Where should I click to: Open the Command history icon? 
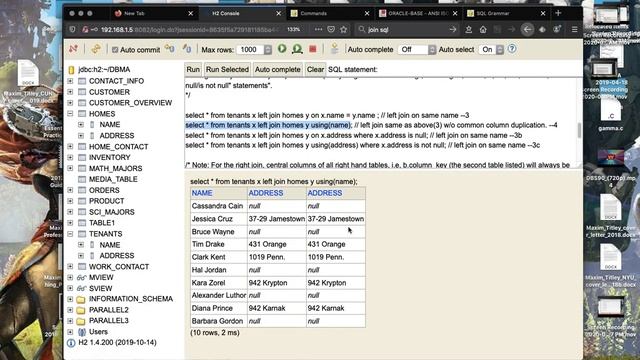[x=334, y=49]
